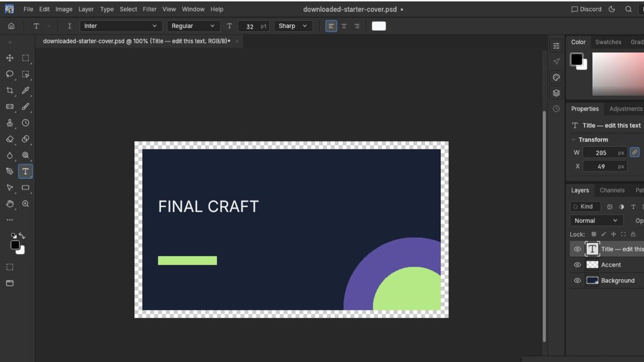The height and width of the screenshot is (362, 644).
Task: Switch to the Swatches tab
Action: [x=608, y=42]
